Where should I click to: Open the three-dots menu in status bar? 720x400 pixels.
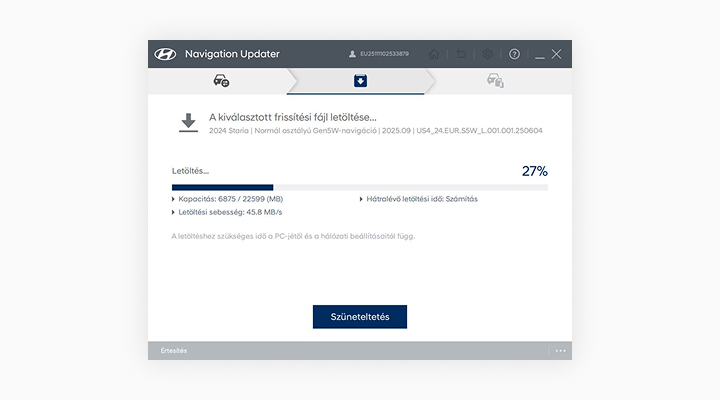560,351
